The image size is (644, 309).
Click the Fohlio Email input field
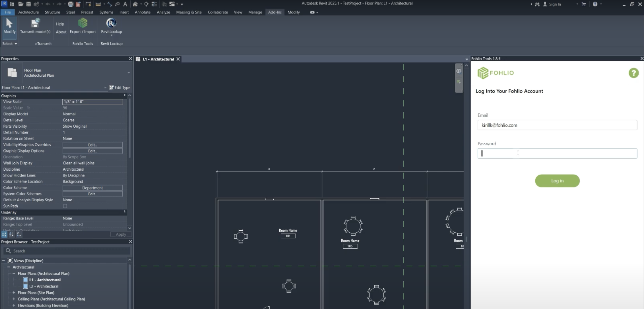click(557, 125)
